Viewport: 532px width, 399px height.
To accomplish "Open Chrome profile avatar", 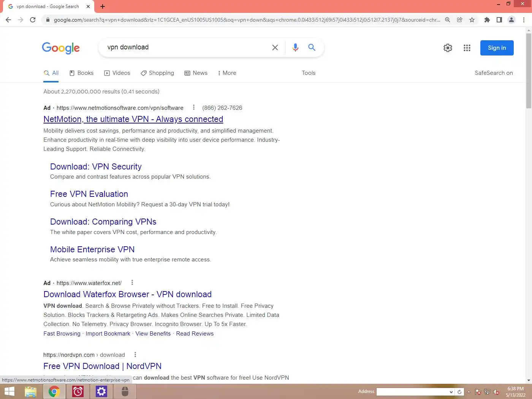I will (511, 20).
